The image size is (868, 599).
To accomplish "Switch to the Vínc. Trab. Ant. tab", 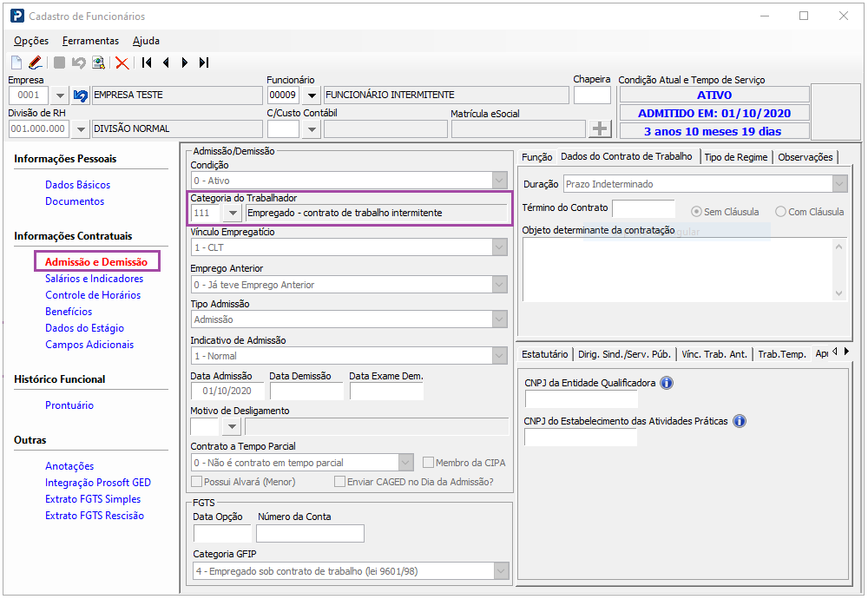I will click(x=714, y=354).
